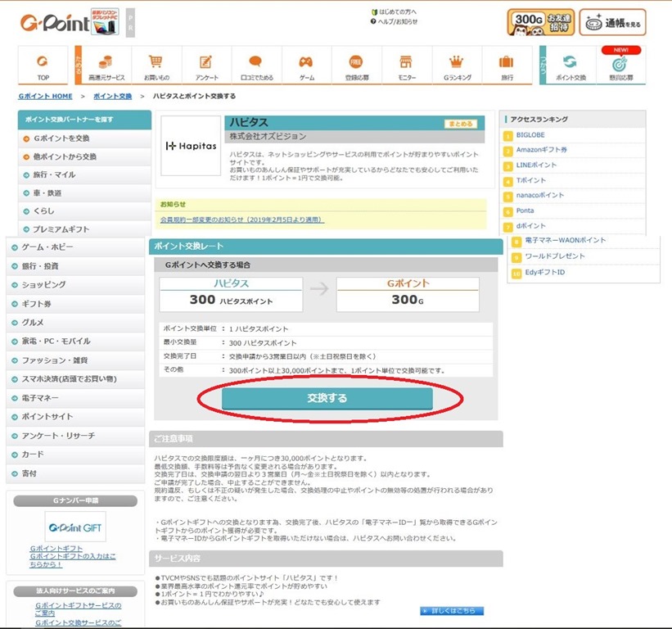The width and height of the screenshot is (672, 629).
Task: Open BIGLOBE in access ranking
Action: click(x=530, y=135)
